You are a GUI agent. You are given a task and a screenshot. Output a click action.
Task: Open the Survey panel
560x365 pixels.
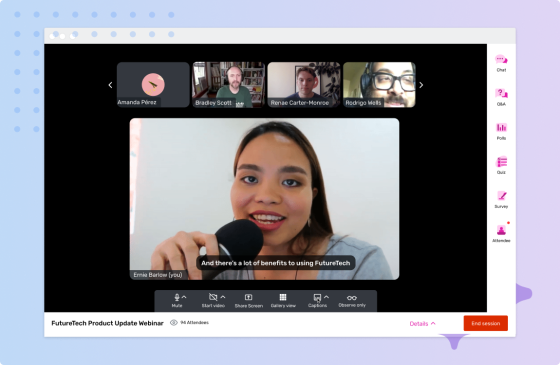501,199
